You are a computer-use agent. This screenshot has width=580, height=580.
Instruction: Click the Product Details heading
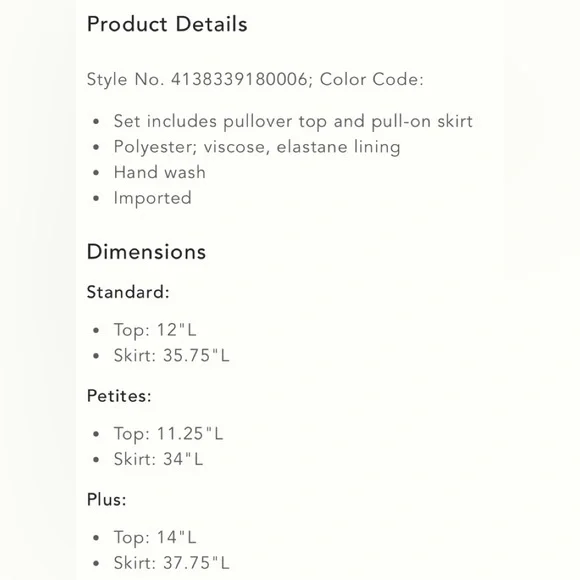[x=167, y=24]
